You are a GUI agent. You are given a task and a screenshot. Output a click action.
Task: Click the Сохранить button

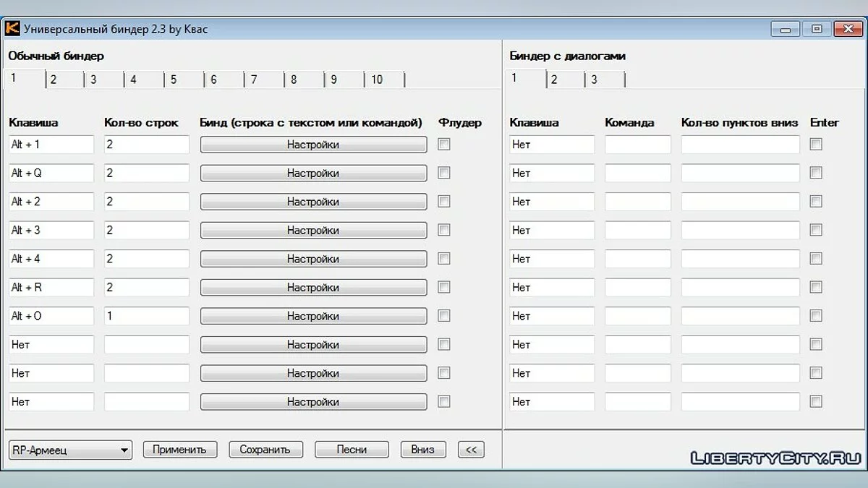[x=265, y=450]
